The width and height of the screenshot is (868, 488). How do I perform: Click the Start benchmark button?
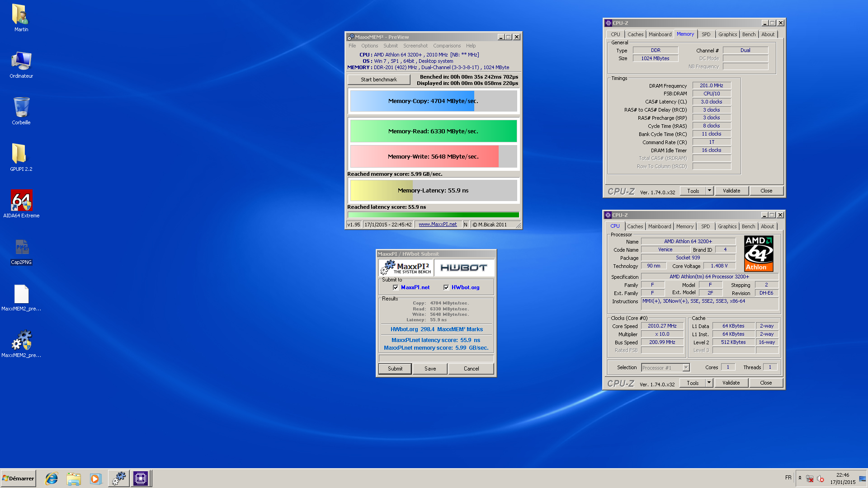click(379, 80)
